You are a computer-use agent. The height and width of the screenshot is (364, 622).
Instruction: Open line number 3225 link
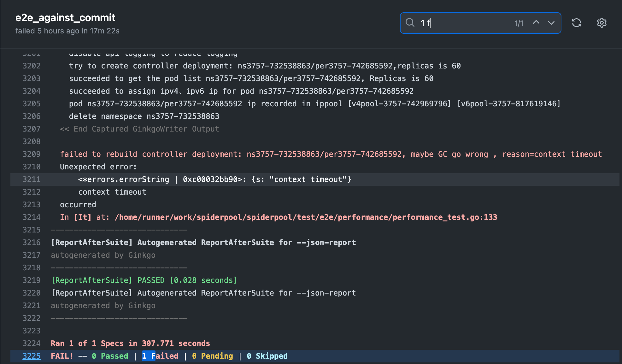point(31,356)
